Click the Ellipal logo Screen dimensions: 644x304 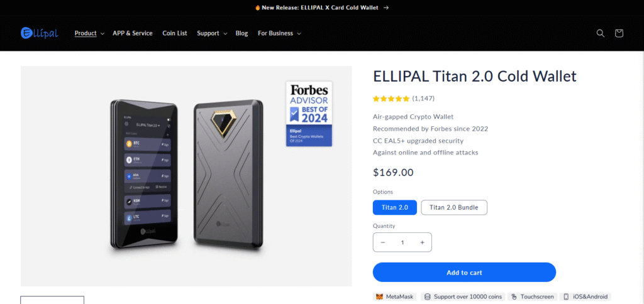(39, 33)
